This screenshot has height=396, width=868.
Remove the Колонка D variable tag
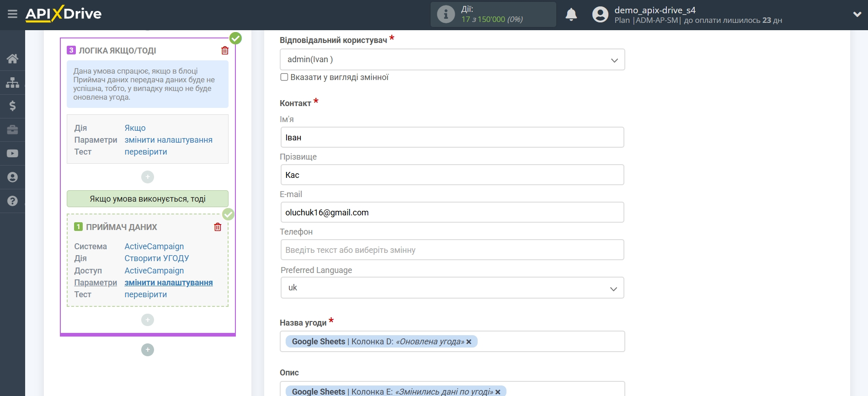pos(469,342)
